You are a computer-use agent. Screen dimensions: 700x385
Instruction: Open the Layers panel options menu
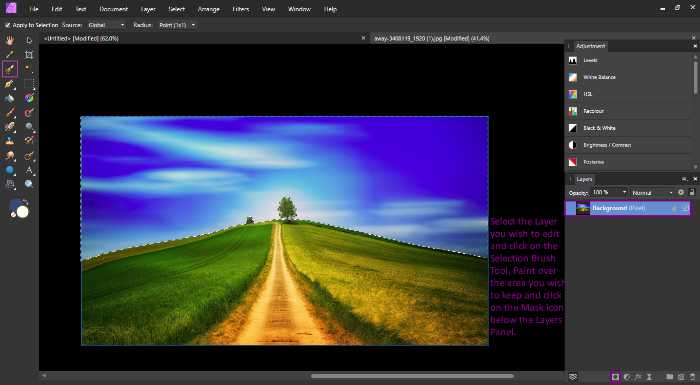pyautogui.click(x=684, y=179)
